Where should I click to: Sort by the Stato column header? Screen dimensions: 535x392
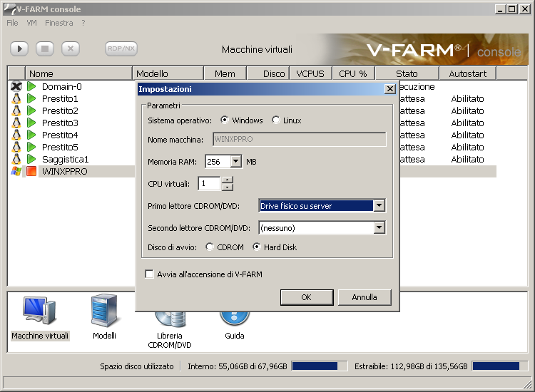[407, 73]
